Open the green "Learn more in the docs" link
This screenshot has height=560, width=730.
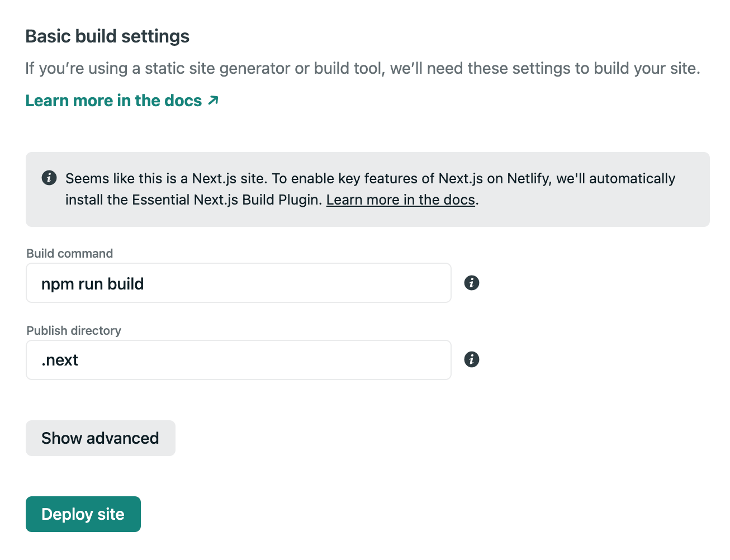point(113,101)
